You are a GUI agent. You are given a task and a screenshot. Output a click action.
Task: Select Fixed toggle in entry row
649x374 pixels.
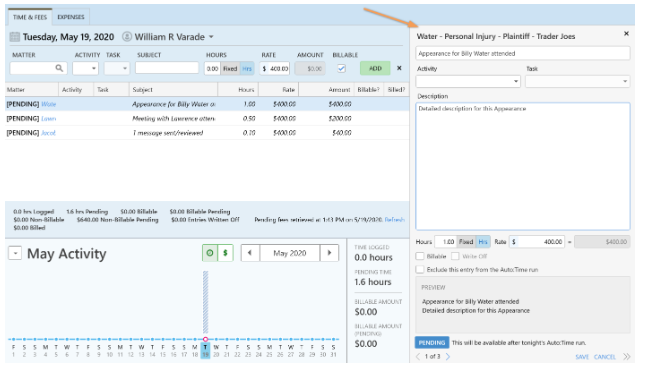[x=230, y=68]
